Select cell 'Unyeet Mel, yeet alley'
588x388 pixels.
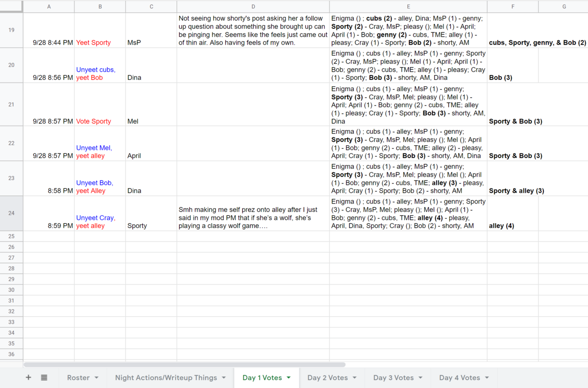[x=100, y=143]
